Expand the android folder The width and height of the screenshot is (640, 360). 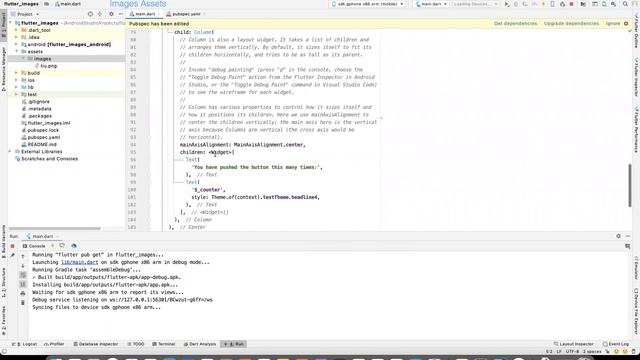16,44
